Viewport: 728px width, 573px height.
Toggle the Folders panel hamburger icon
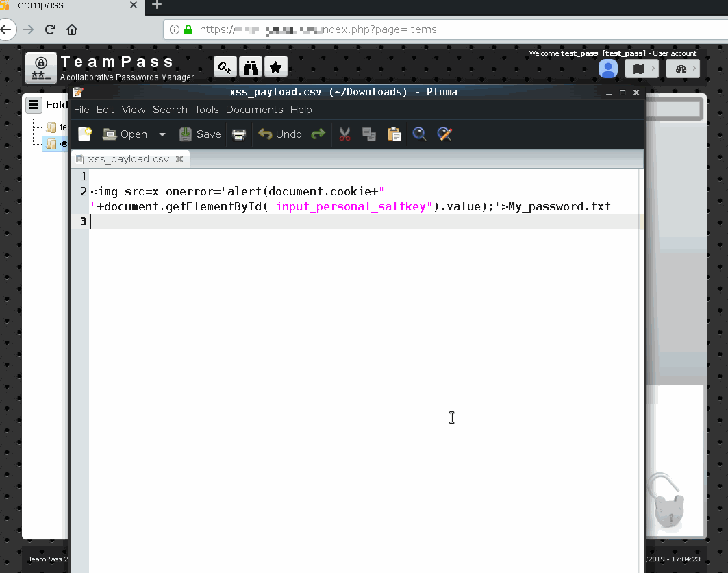[34, 104]
